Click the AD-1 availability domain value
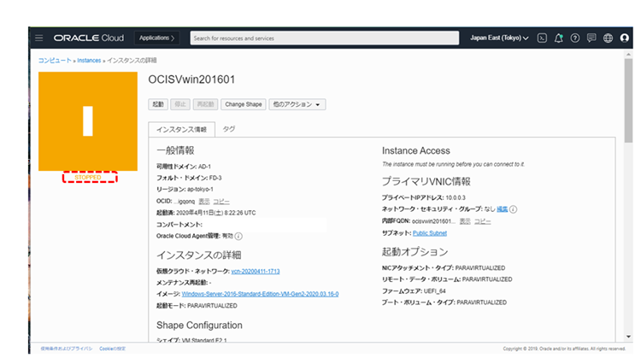 [x=204, y=167]
